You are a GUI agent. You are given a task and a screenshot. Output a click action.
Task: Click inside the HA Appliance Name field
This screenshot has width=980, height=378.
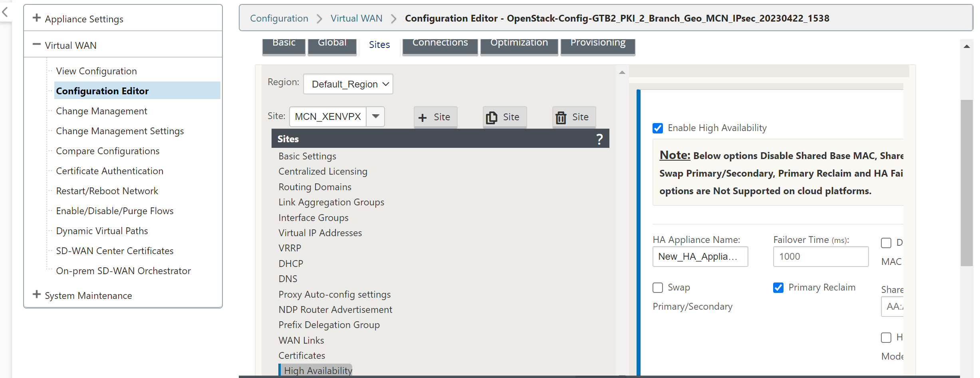700,257
